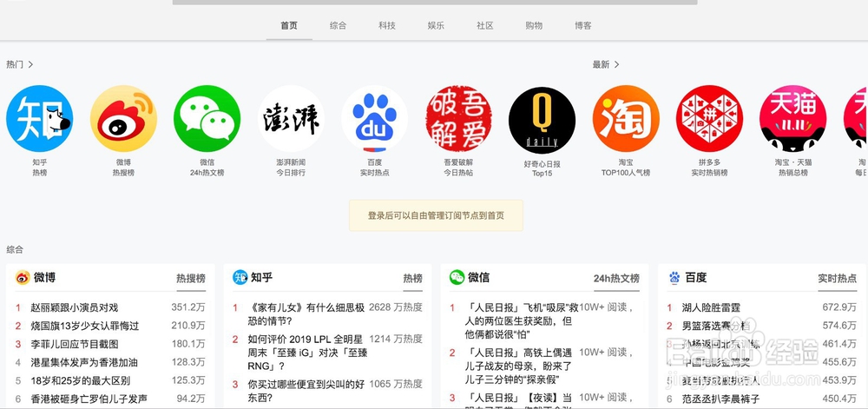Viewport: 868px width, 409px height.
Task: Open 范丞丞扒李晨裤子 hot topic
Action: 720,399
